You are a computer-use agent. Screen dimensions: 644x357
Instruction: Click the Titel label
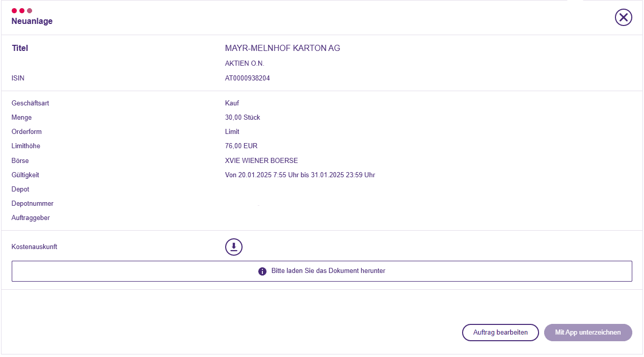coord(20,48)
